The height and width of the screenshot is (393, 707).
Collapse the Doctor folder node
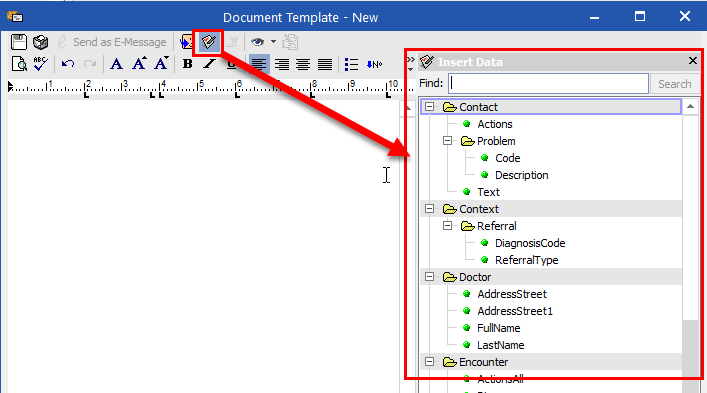tap(430, 277)
